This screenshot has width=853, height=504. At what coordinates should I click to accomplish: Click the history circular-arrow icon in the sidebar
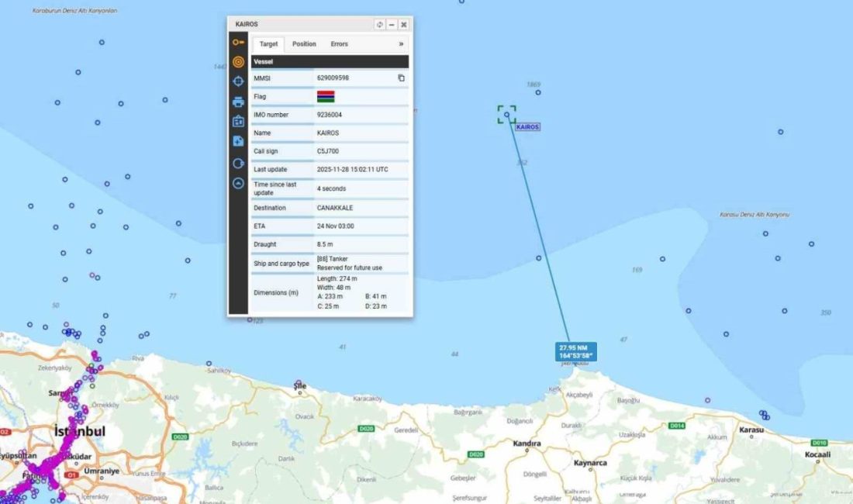coord(237,162)
